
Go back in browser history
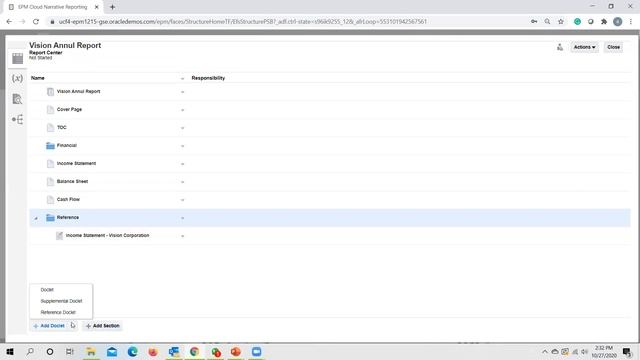pos(9,22)
